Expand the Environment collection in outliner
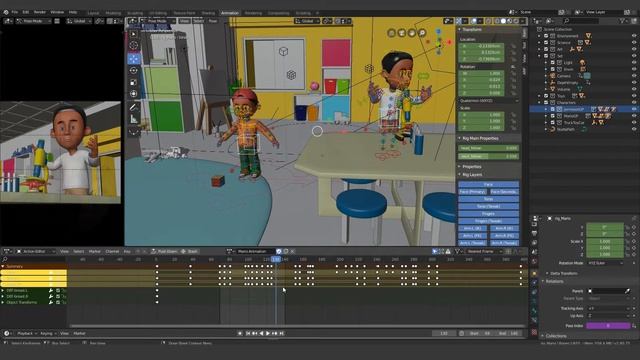 540,36
